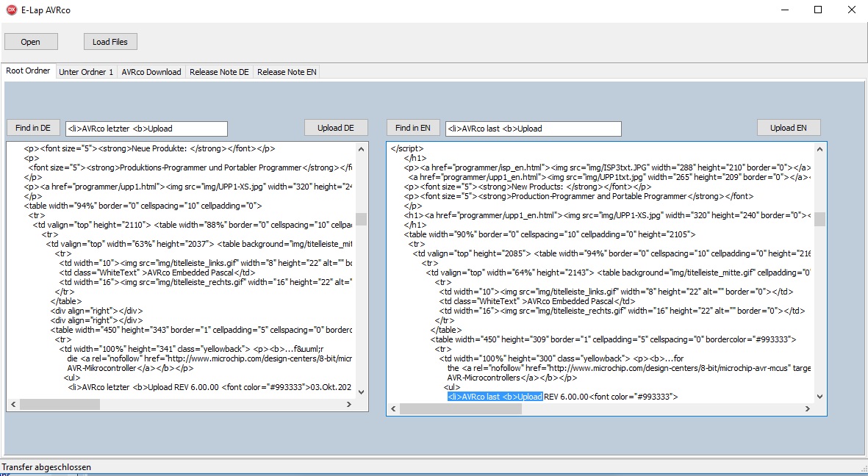
Task: Click the EN line with table width="90%"
Action: pyautogui.click(x=550, y=234)
